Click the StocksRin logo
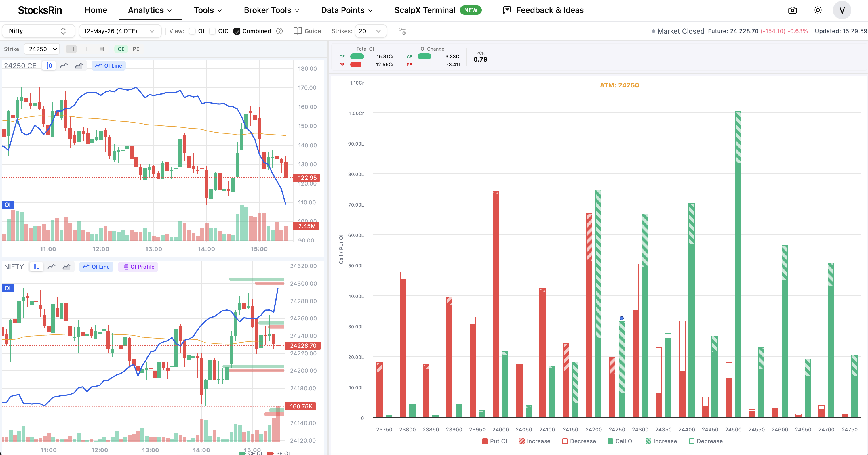The width and height of the screenshot is (868, 455). [x=40, y=10]
